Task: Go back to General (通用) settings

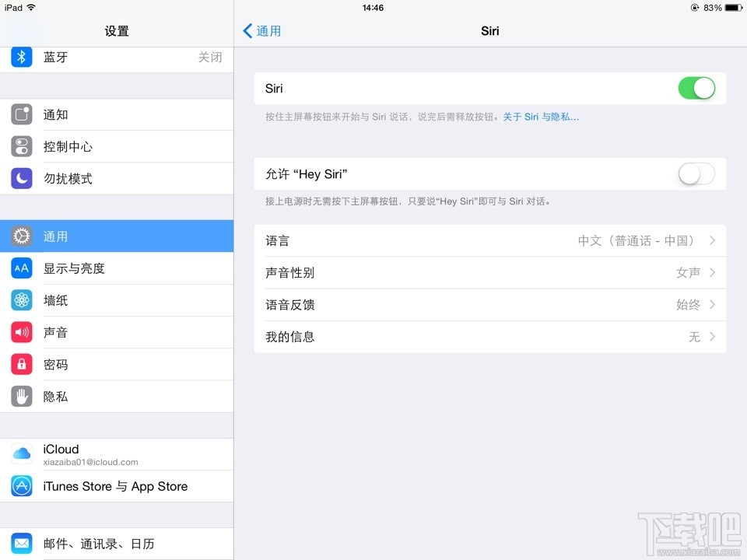Action: point(261,31)
